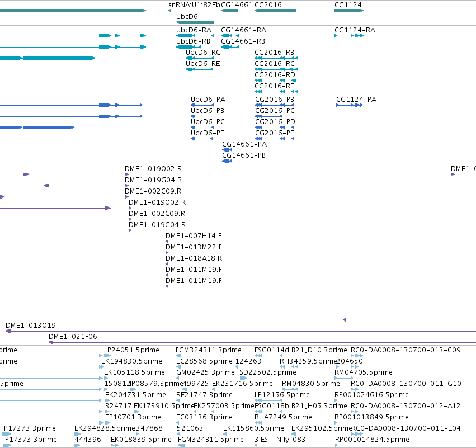Click the 124263 EST feature

237,367
